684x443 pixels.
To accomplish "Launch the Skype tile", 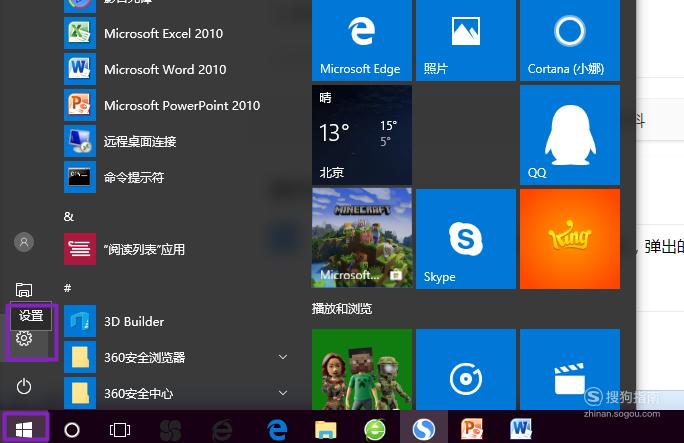I will click(465, 239).
